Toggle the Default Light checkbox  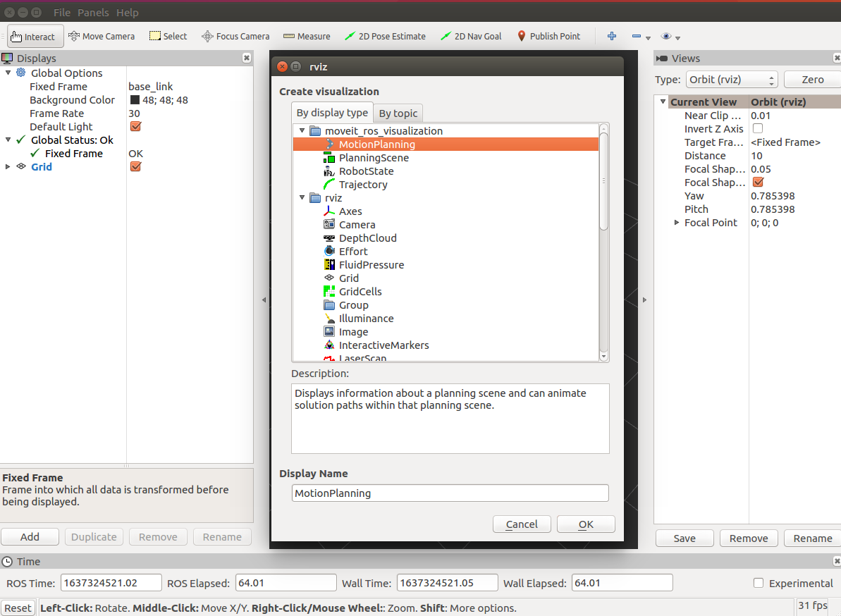pos(135,127)
